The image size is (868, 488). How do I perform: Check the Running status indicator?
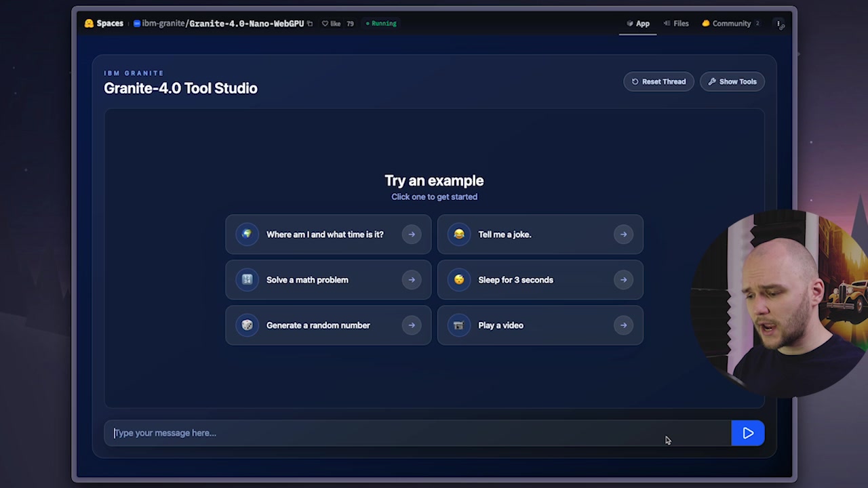coord(380,23)
